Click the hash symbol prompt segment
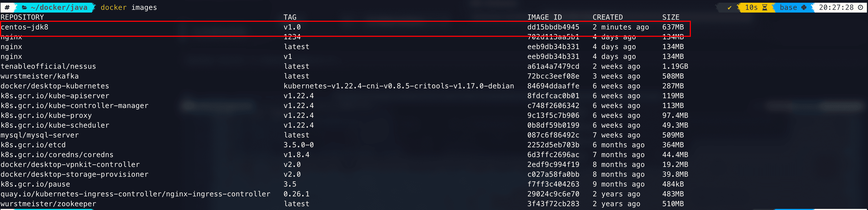This screenshot has height=210, width=868. coord(7,7)
